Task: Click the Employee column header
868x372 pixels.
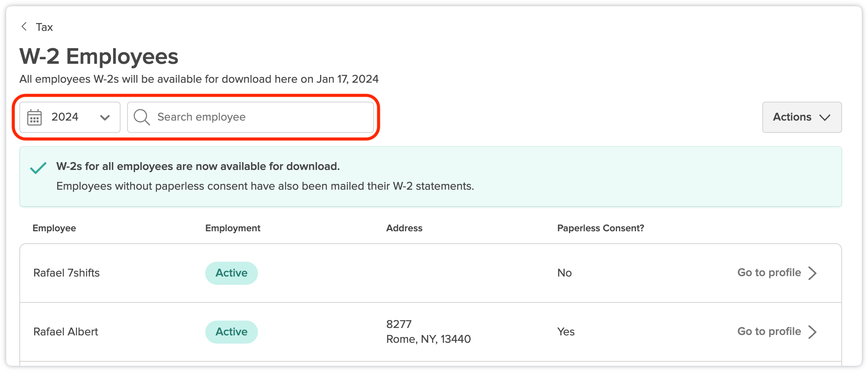Action: tap(54, 228)
